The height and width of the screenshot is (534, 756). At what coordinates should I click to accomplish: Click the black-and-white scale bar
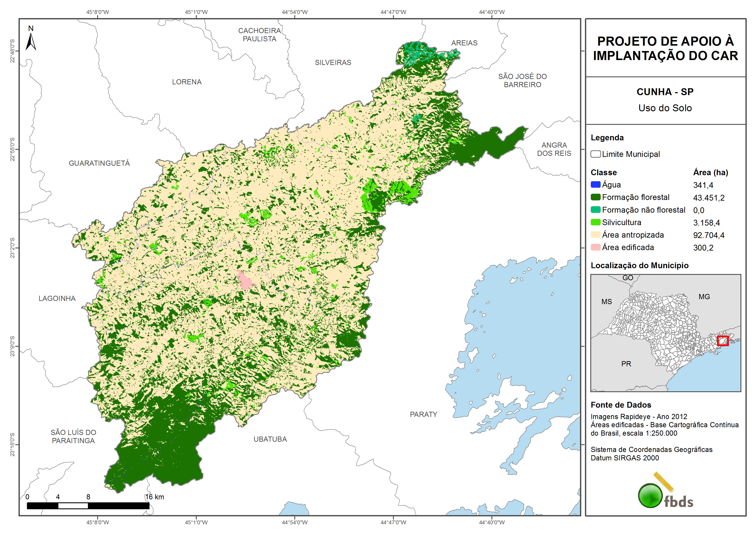tap(88, 505)
